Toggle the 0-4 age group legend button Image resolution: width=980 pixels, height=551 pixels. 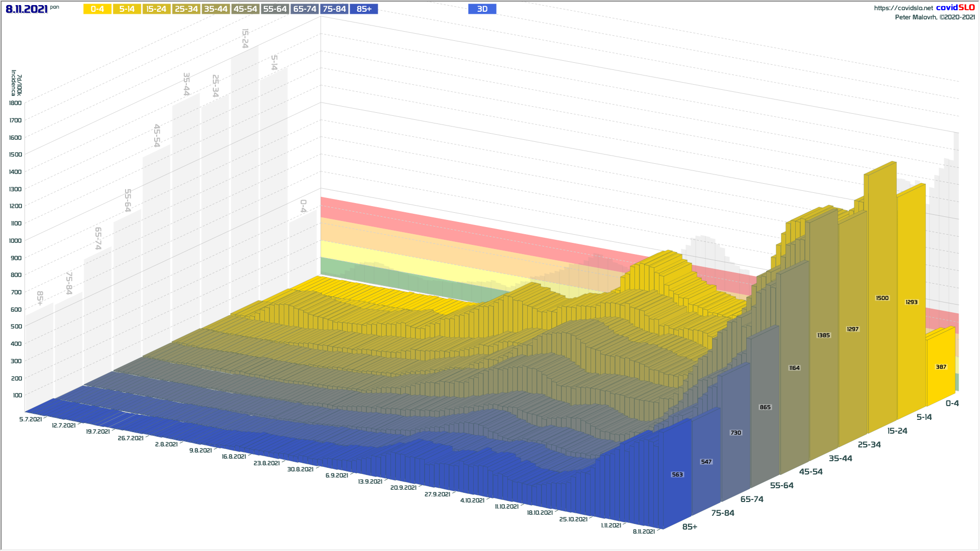coord(97,9)
